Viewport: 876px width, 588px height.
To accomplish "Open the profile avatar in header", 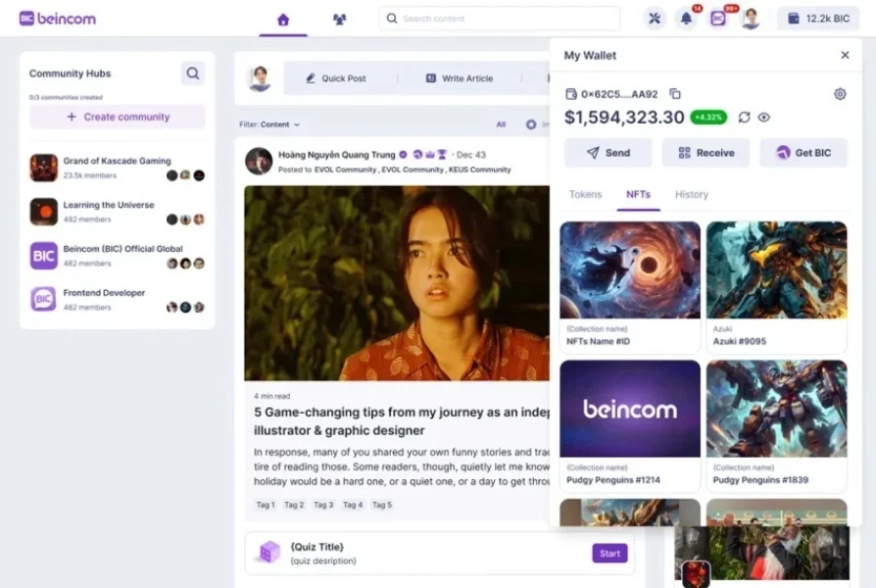I will coord(751,19).
